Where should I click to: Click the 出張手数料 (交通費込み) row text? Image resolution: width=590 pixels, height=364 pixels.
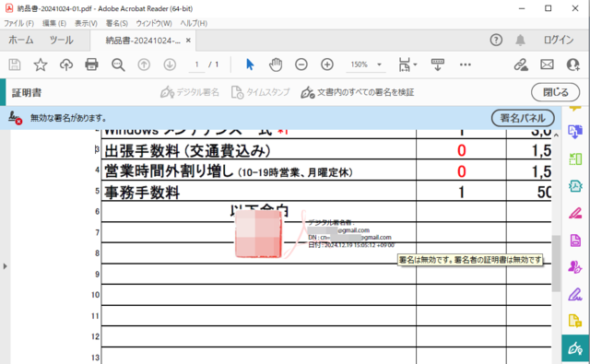coord(187,151)
